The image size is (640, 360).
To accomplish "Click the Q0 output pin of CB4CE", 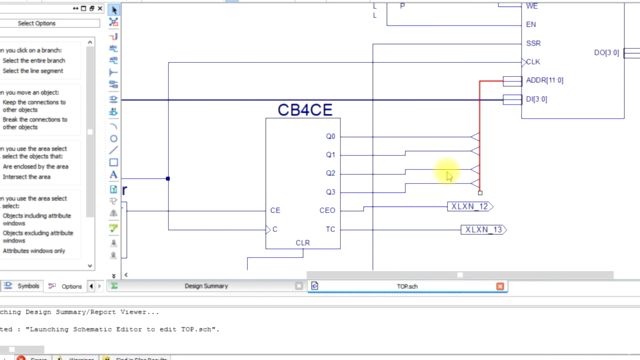I will pos(330,136).
